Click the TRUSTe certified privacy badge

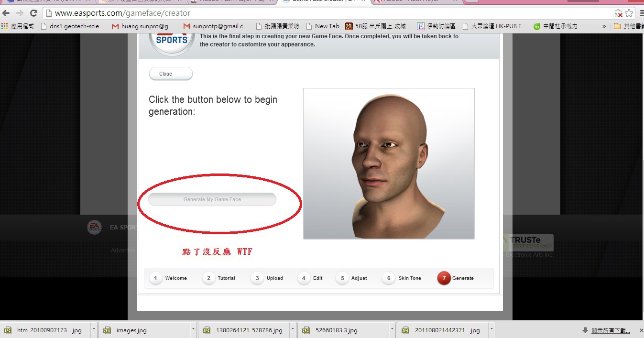tap(528, 242)
